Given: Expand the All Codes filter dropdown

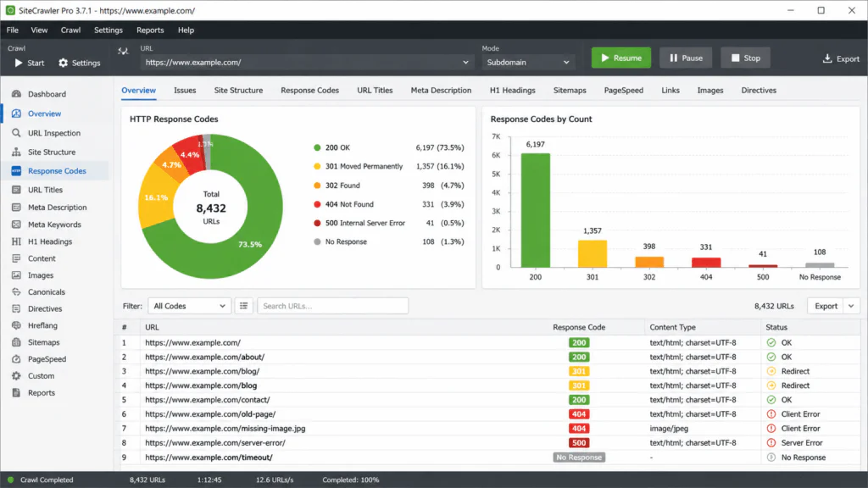Looking at the screenshot, I should [189, 306].
